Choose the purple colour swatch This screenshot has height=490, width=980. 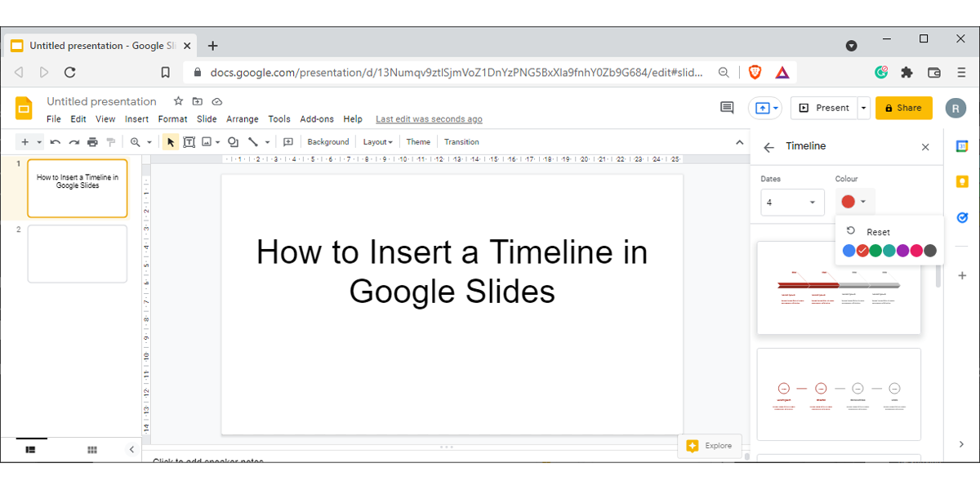point(903,251)
